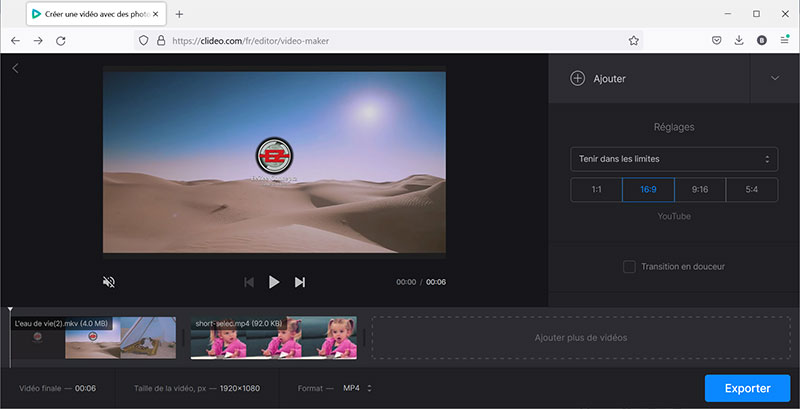Unmute the video preview sound

point(109,282)
